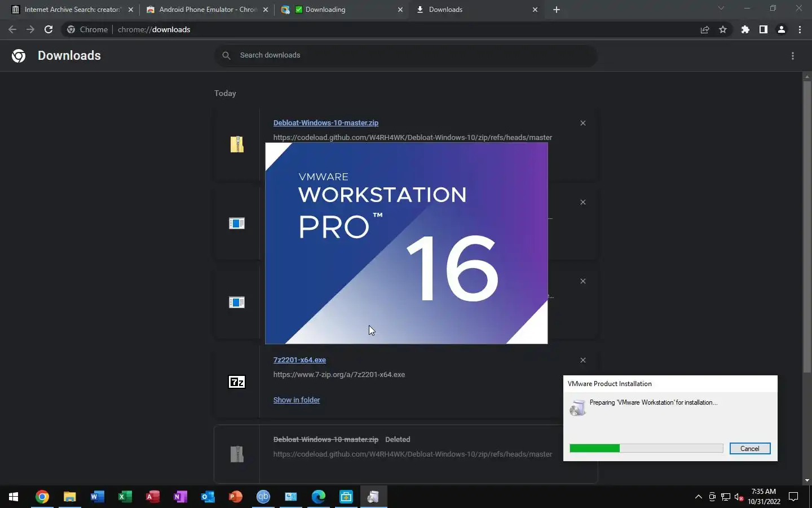
Task: Open the VMware installer taskbar icon
Action: pos(373,497)
